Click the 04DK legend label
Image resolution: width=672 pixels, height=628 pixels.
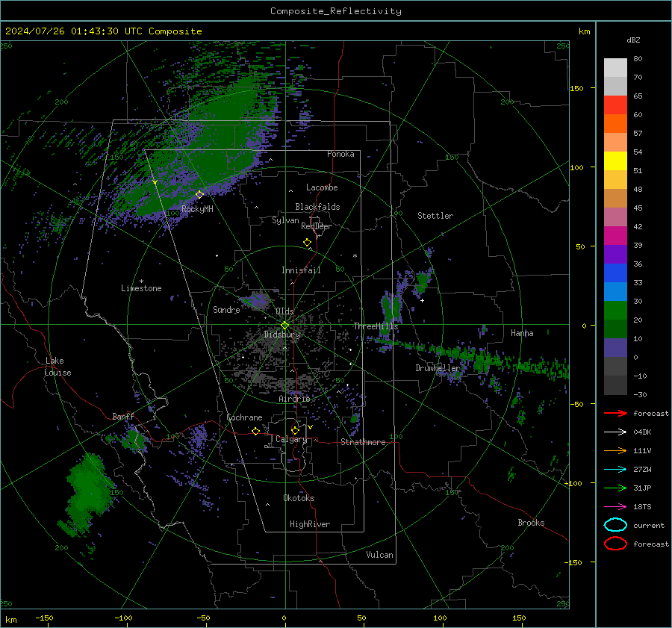click(642, 432)
